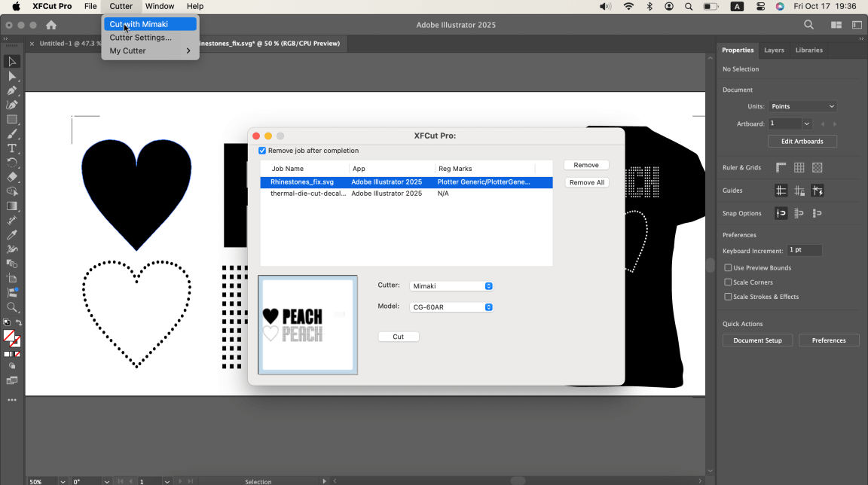Activate the Paintbrush tool
The image size is (868, 485).
pyautogui.click(x=11, y=134)
